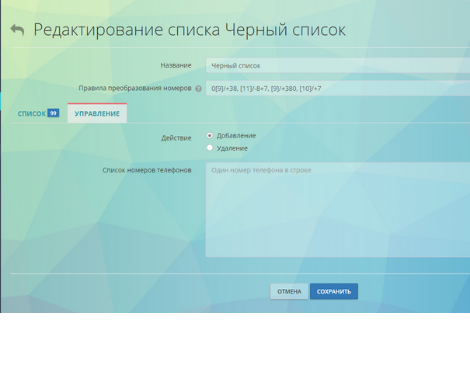The width and height of the screenshot is (470, 370).
Task: Click the number conversion rules input field
Action: 338,88
